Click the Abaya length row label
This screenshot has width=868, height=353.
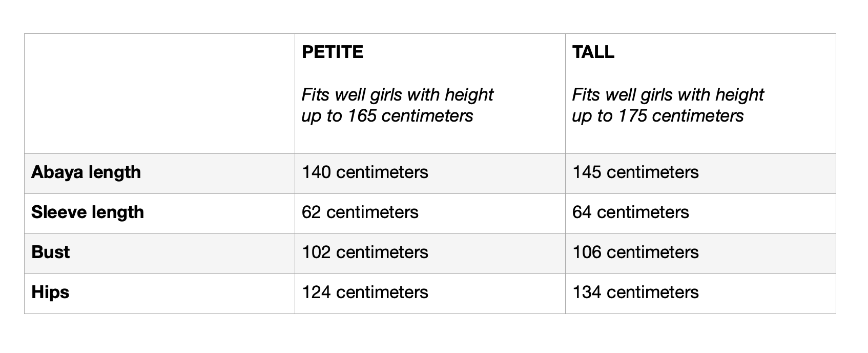click(x=86, y=172)
